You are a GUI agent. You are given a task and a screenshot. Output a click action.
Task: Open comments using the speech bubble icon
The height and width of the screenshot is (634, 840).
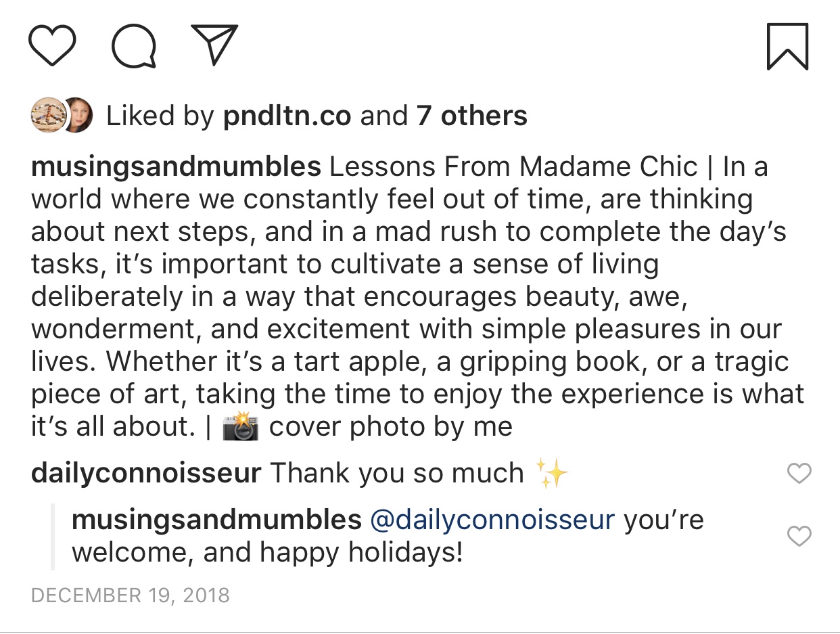(x=134, y=46)
